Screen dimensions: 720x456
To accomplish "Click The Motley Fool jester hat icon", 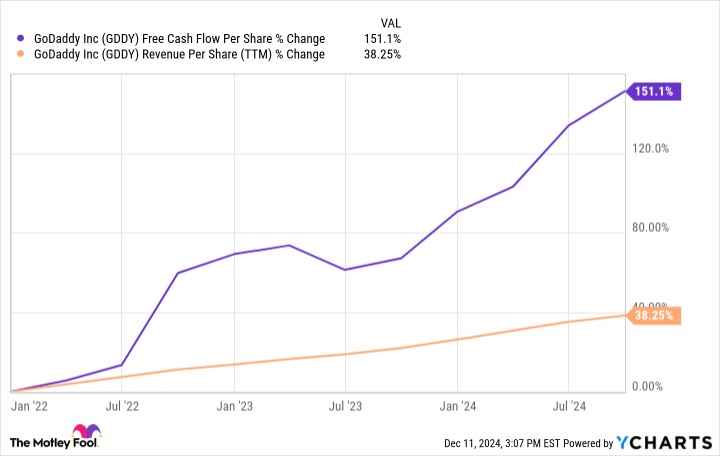I will tap(86, 431).
